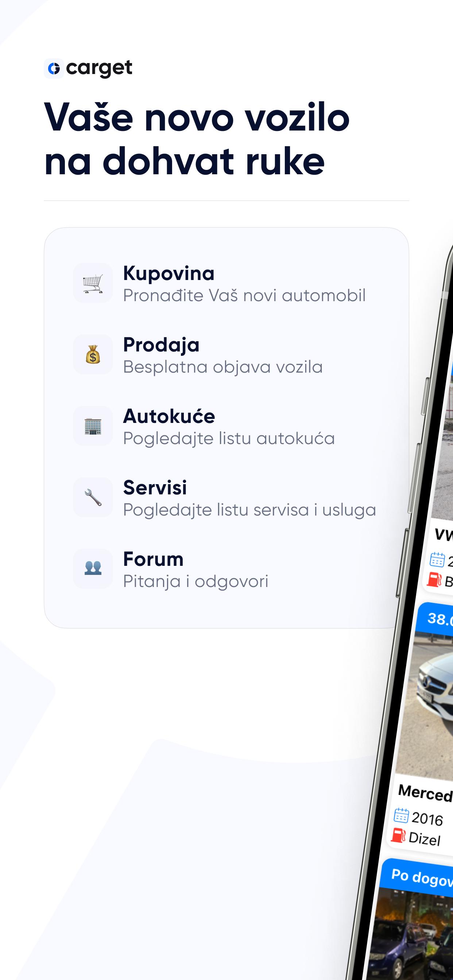Tap the fuel pump icon beside Dizel
The height and width of the screenshot is (980, 453).
click(399, 835)
